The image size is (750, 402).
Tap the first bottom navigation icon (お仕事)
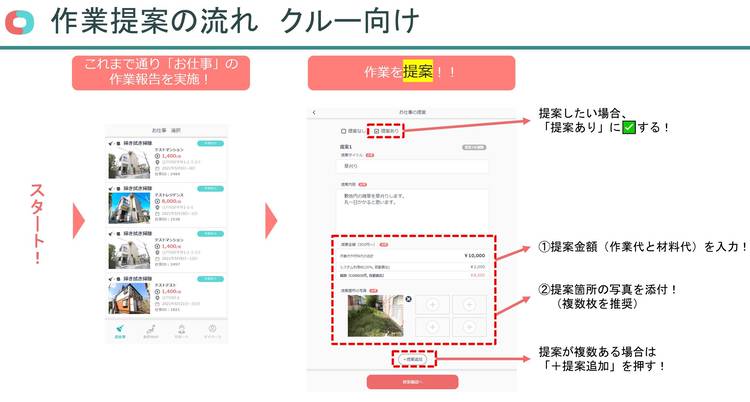tap(120, 331)
